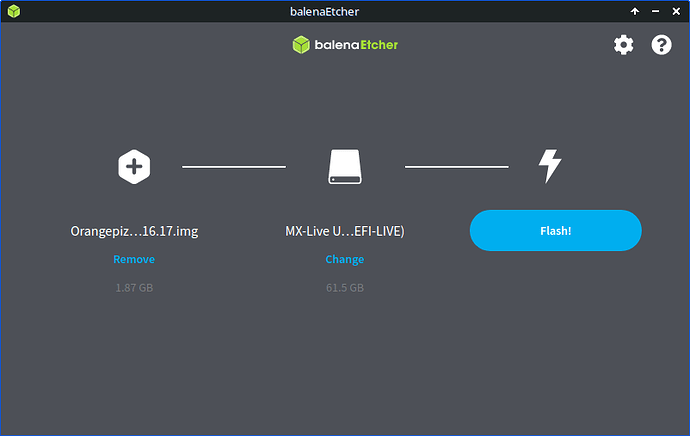The height and width of the screenshot is (436, 690).
Task: Minimize the balenaEtcher window
Action: 655,11
